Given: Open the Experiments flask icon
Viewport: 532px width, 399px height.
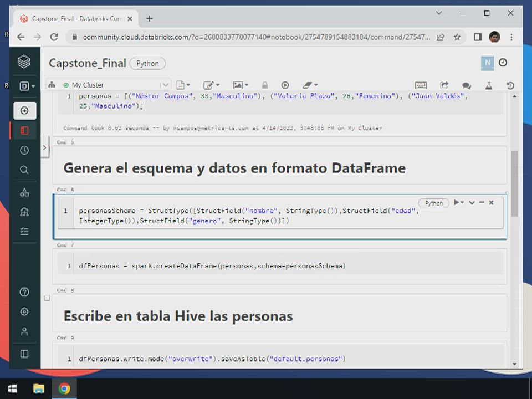Looking at the screenshot, I should point(489,85).
